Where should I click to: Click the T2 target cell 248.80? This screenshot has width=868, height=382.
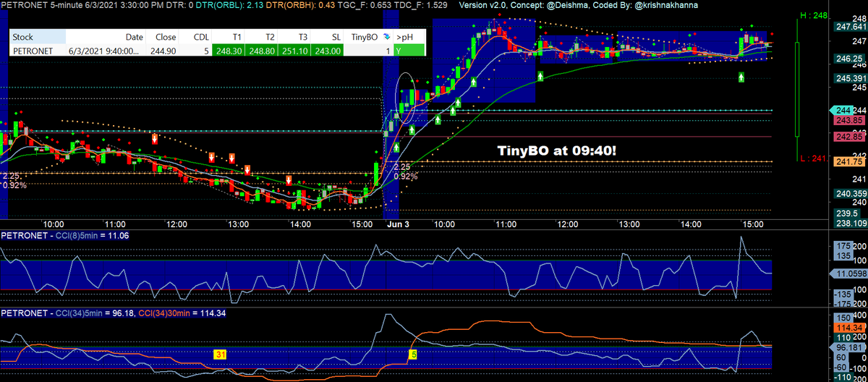263,51
